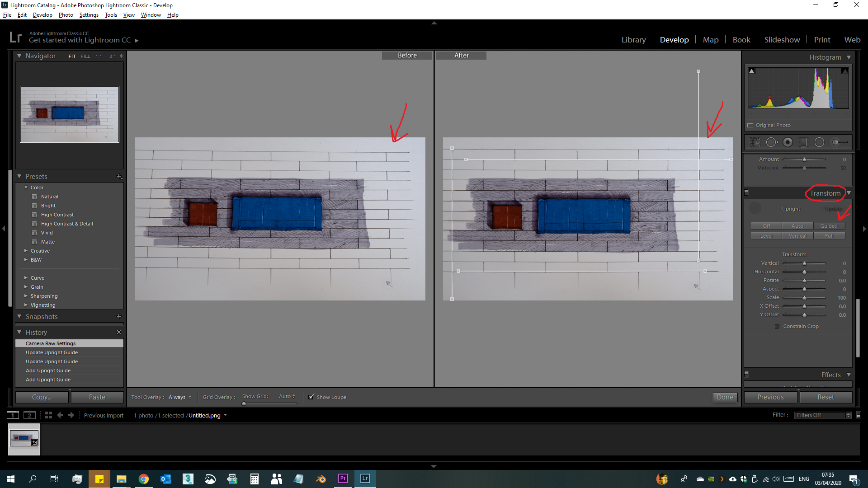
Task: Check the Original Photo checkbox
Action: point(750,125)
